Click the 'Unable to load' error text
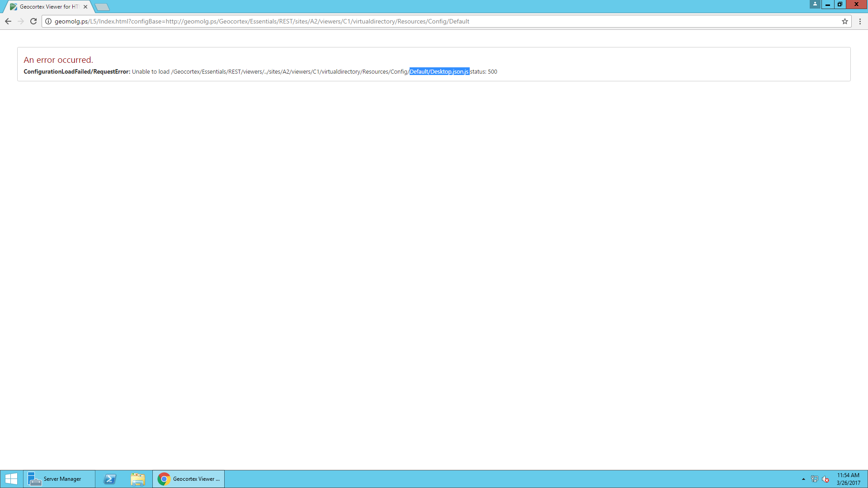Image resolution: width=868 pixels, height=488 pixels. (x=151, y=72)
